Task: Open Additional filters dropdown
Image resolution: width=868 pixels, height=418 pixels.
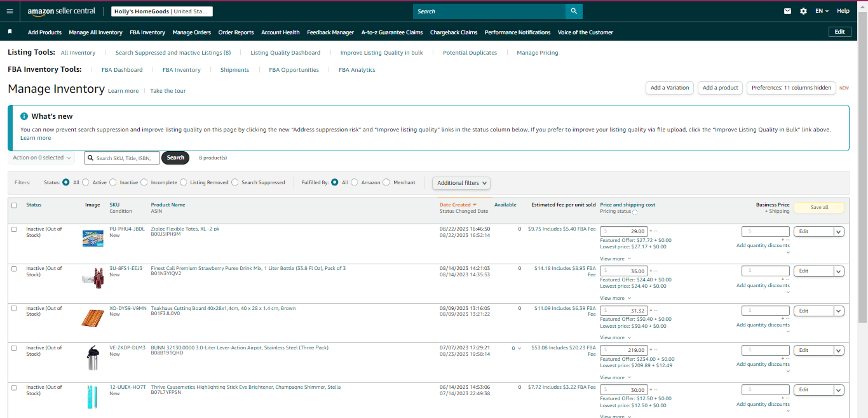Action: [x=462, y=183]
